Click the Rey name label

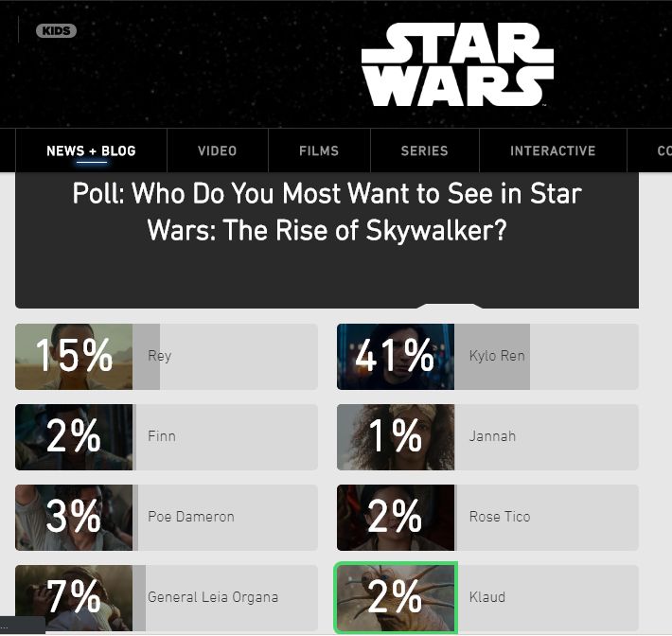click(160, 357)
